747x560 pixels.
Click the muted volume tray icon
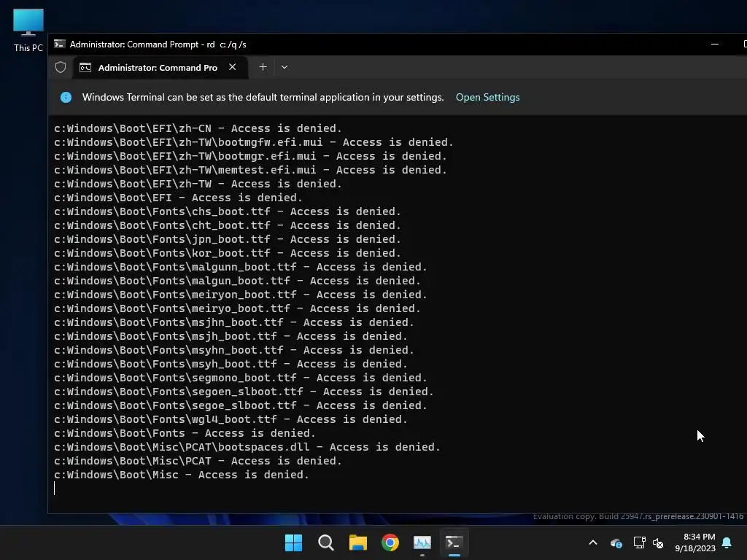pos(658,542)
